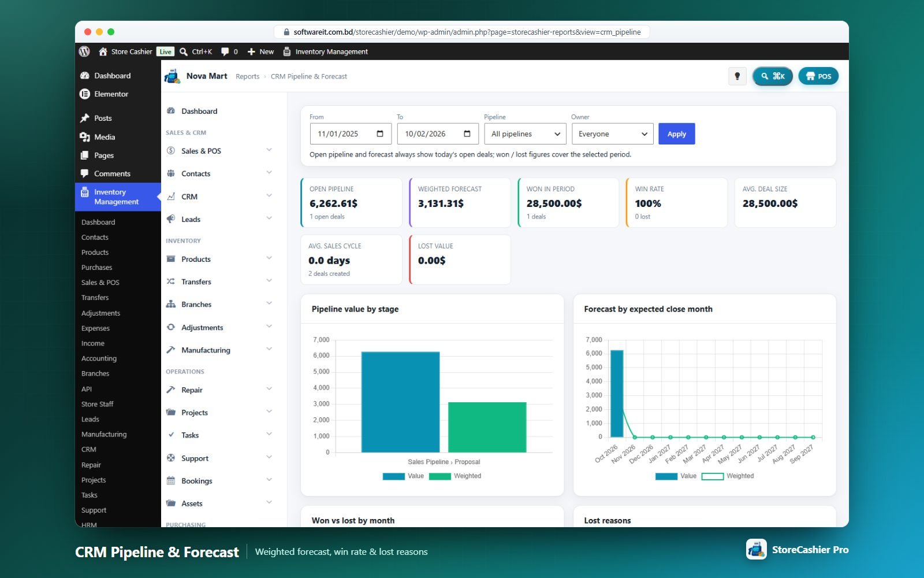Image resolution: width=924 pixels, height=578 pixels.
Task: Click the Elementor sidebar icon
Action: pos(85,94)
